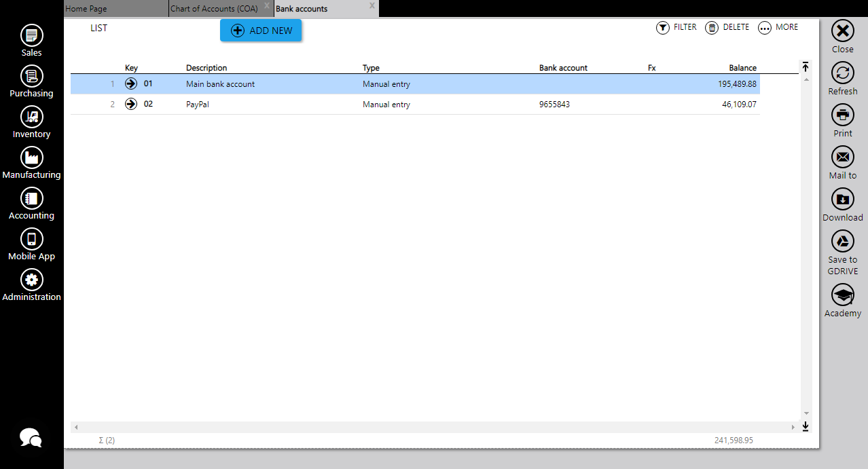Sort by the Type column header
The width and height of the screenshot is (868, 469).
coord(371,68)
